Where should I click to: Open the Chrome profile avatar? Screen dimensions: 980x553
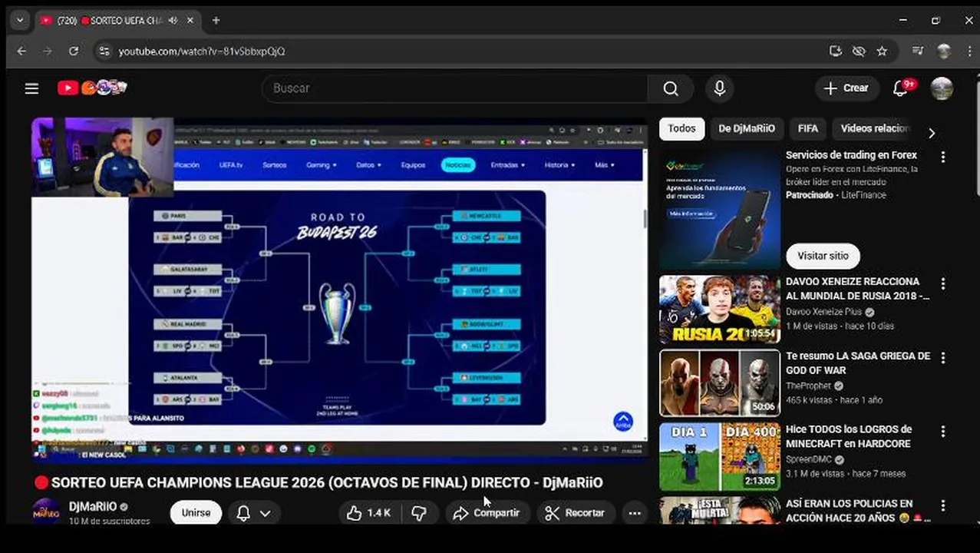point(944,51)
